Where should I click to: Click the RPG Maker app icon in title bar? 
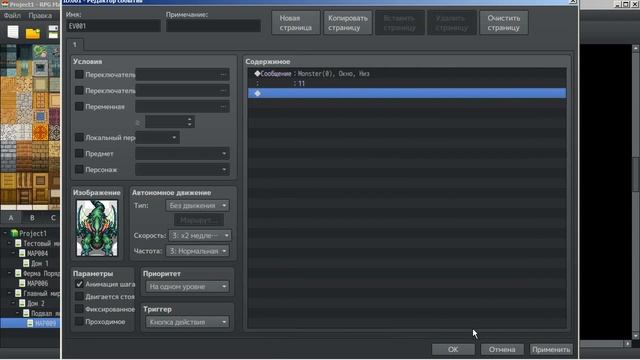pyautogui.click(x=5, y=4)
